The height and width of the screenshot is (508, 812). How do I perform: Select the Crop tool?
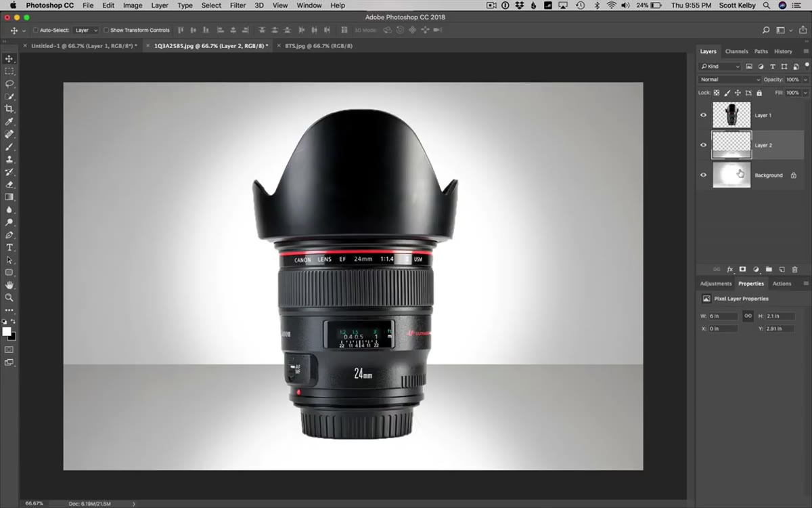click(9, 109)
